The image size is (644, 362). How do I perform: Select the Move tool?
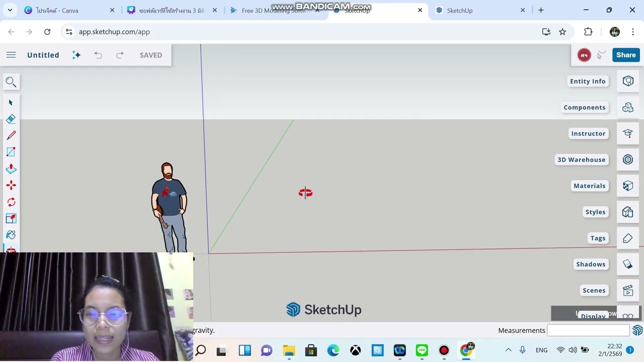[x=11, y=186]
